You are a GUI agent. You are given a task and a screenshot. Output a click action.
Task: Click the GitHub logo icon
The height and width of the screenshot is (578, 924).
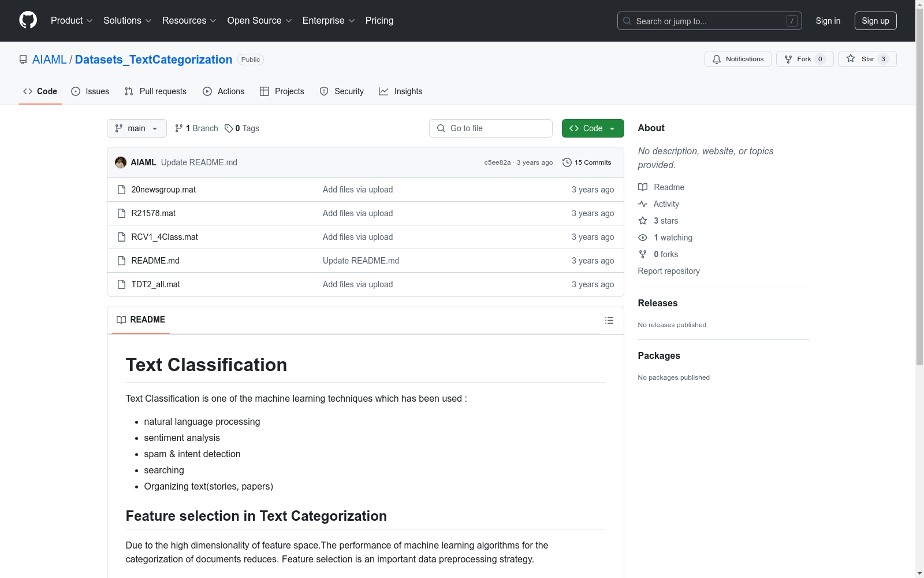pyautogui.click(x=28, y=20)
